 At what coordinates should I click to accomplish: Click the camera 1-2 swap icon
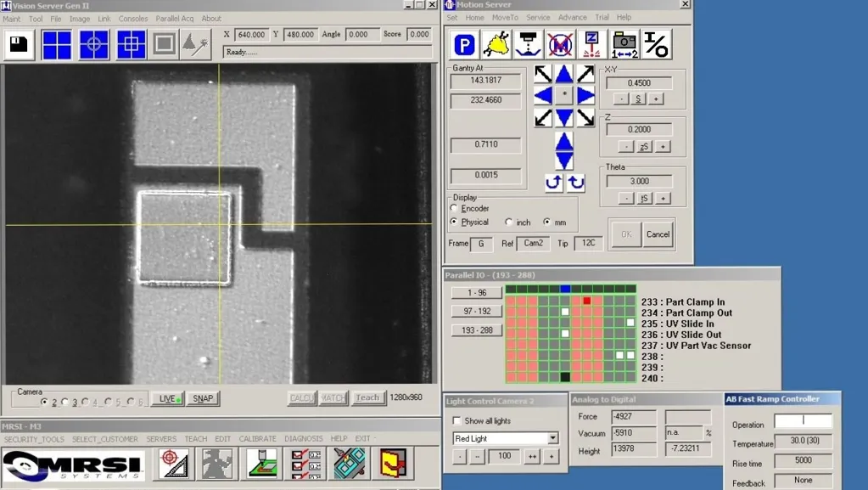tap(624, 44)
